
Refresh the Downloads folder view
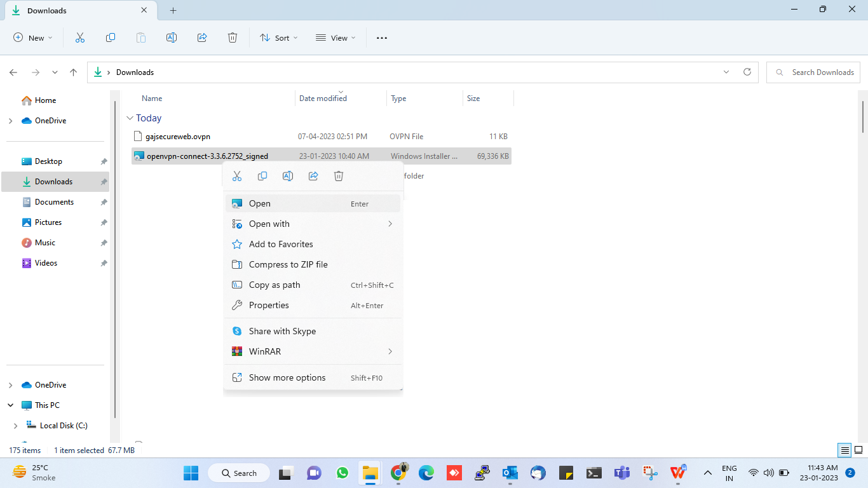(747, 72)
